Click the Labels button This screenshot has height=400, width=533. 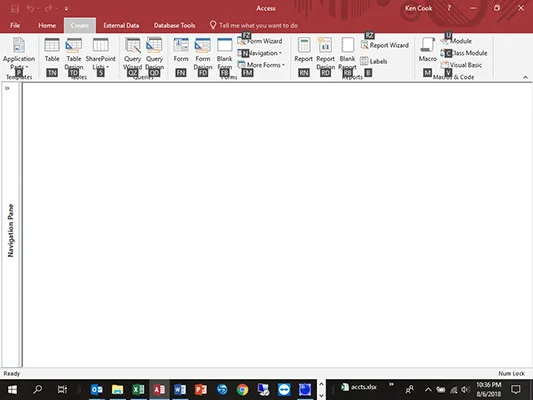click(374, 62)
